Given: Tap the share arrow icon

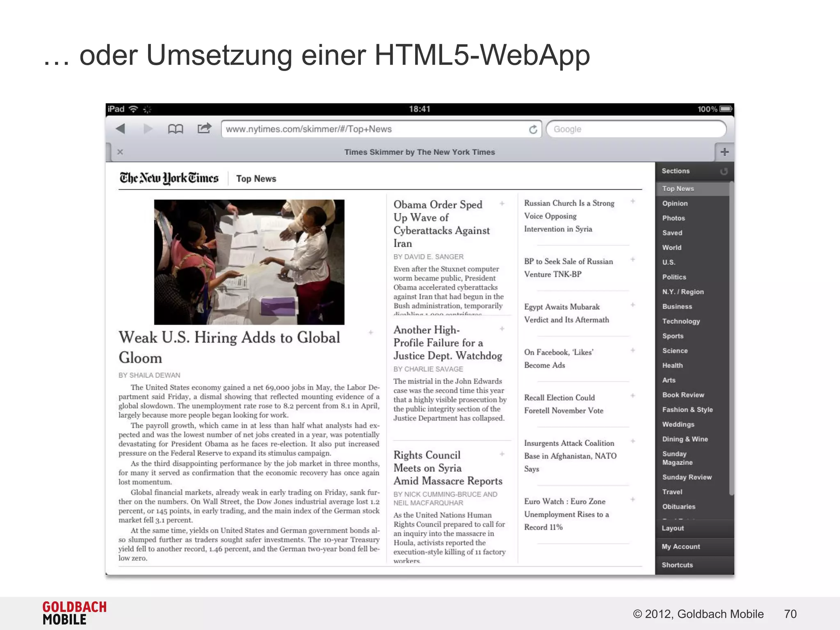Looking at the screenshot, I should coord(204,128).
